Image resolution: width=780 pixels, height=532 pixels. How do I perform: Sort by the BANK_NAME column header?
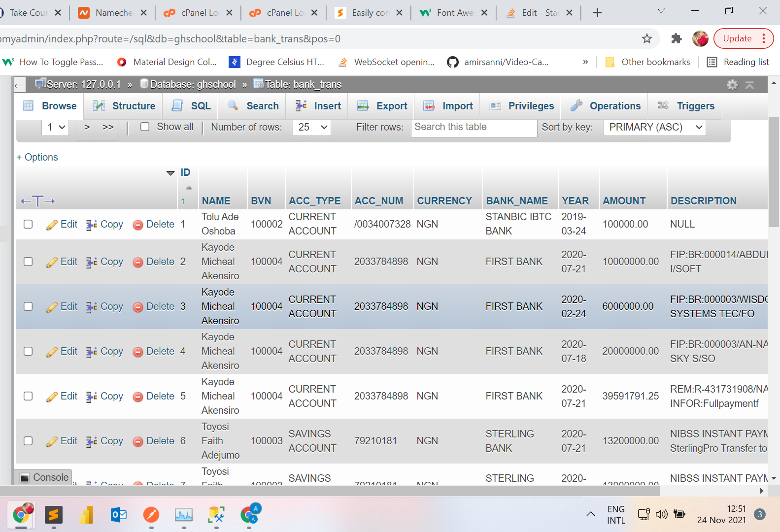pos(516,201)
